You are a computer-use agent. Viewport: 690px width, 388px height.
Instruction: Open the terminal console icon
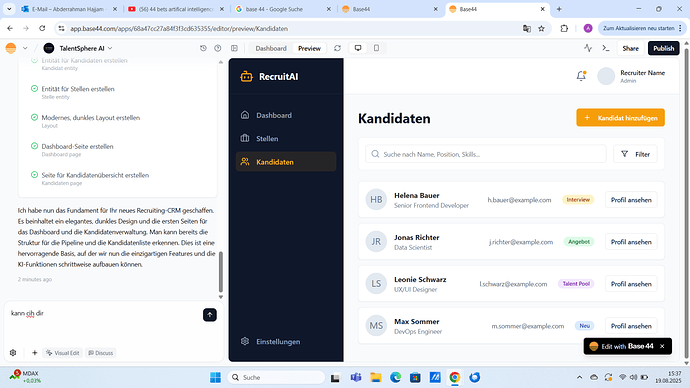tap(606, 48)
